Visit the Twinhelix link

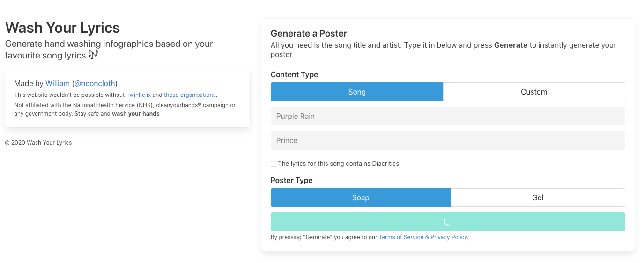(139, 95)
